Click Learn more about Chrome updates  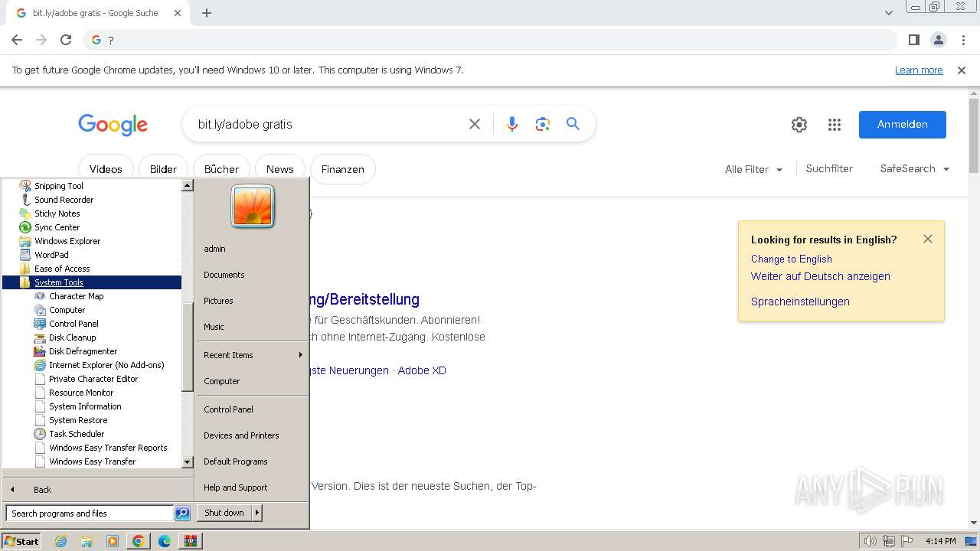coord(919,70)
